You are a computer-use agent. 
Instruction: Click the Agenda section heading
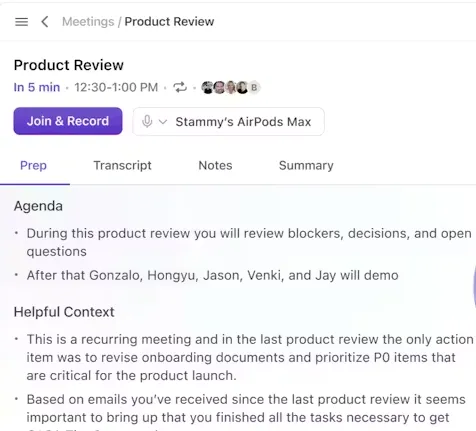pos(38,206)
